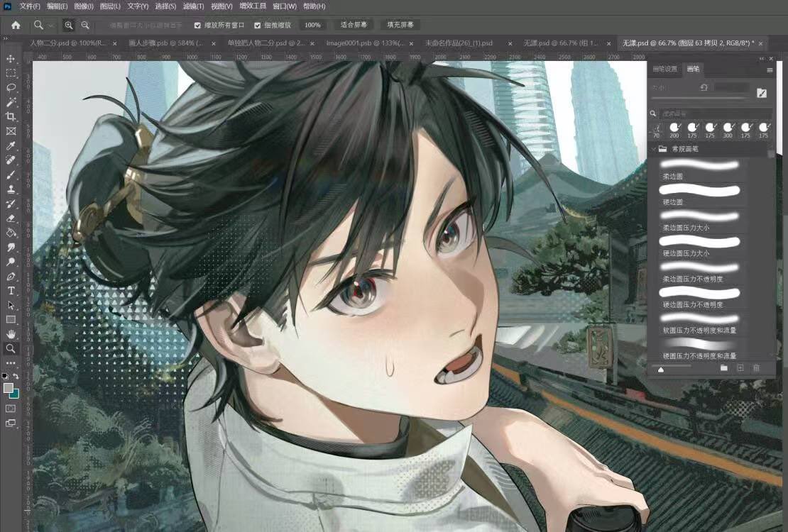The height and width of the screenshot is (532, 788).
Task: Toggle Quick Mask mode
Action: pyautogui.click(x=11, y=409)
